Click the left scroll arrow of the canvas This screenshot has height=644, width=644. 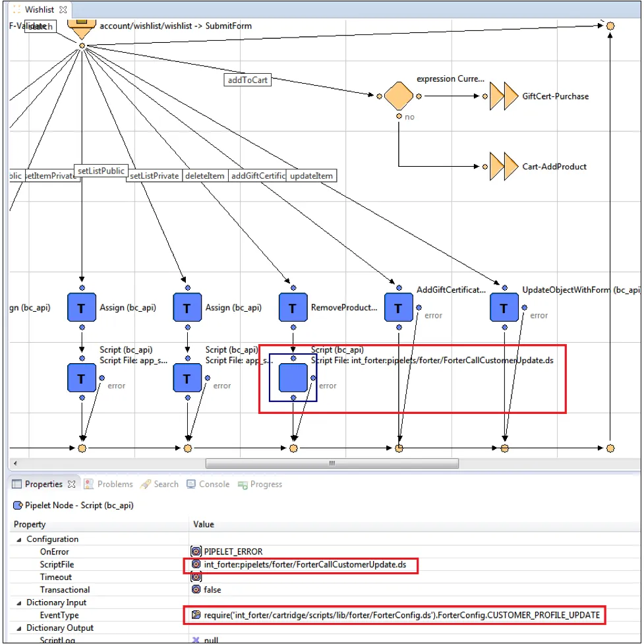coord(15,463)
